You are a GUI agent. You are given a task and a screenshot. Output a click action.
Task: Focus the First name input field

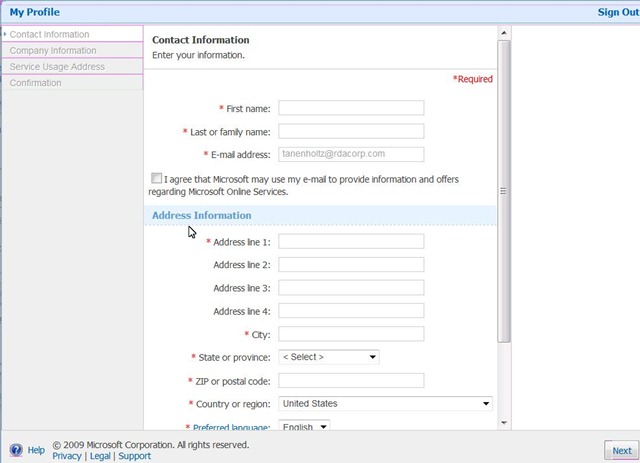[351, 108]
